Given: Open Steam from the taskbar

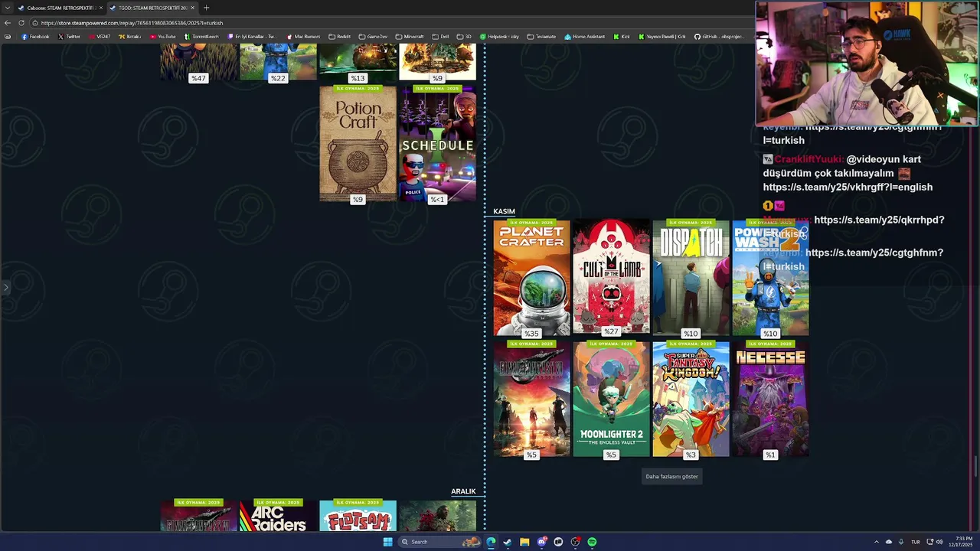Looking at the screenshot, I should click(x=508, y=542).
